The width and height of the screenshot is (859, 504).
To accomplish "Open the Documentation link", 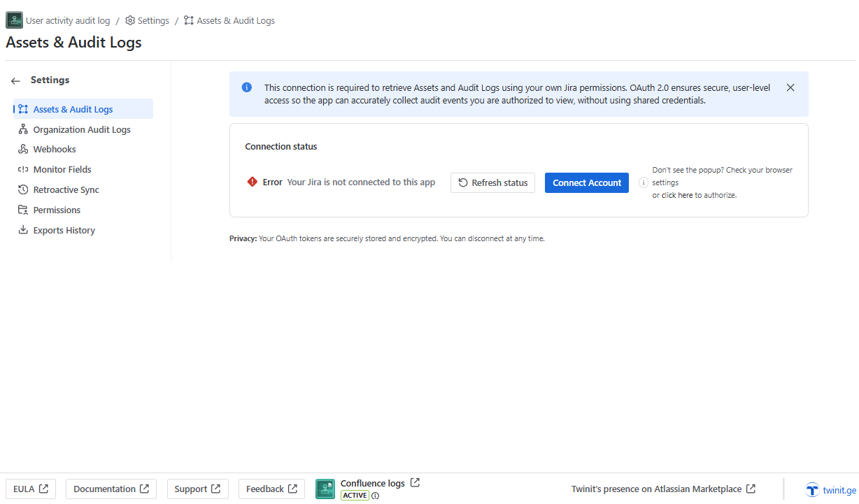I will [x=111, y=489].
